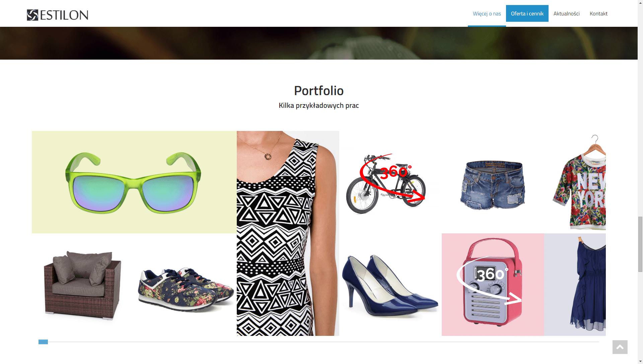Screen dimensions: 643x364
Task: Open the Oferta i cennik page
Action: 527,14
